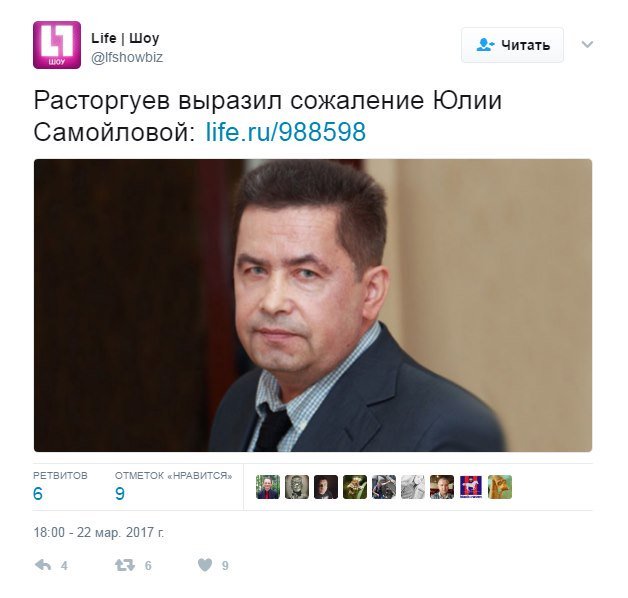Open the third liker's dark avatar

coord(326,487)
